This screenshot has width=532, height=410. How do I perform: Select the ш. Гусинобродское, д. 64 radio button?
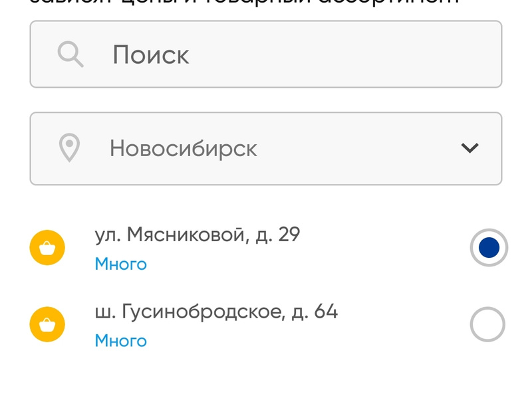(487, 324)
